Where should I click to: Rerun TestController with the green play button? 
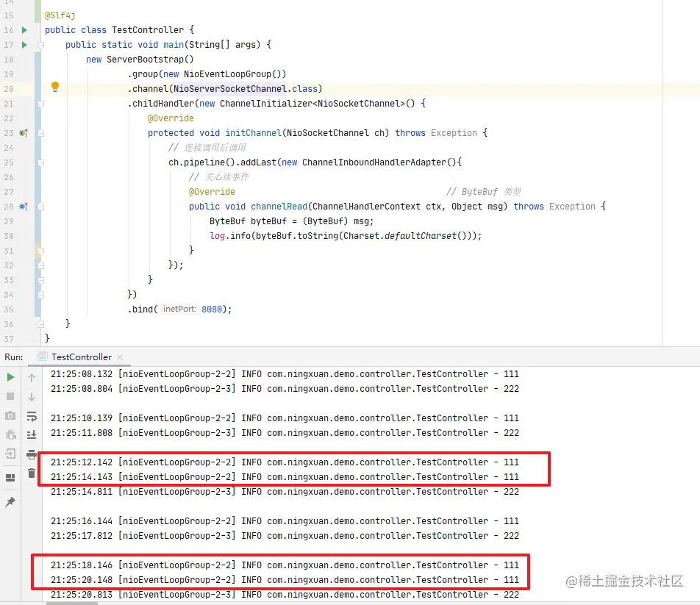11,377
